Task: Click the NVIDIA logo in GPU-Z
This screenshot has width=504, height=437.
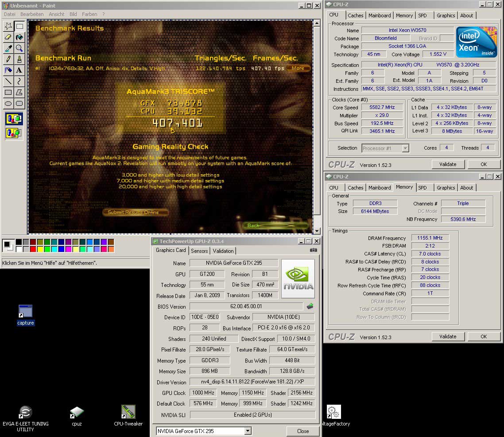Action: coord(298,278)
